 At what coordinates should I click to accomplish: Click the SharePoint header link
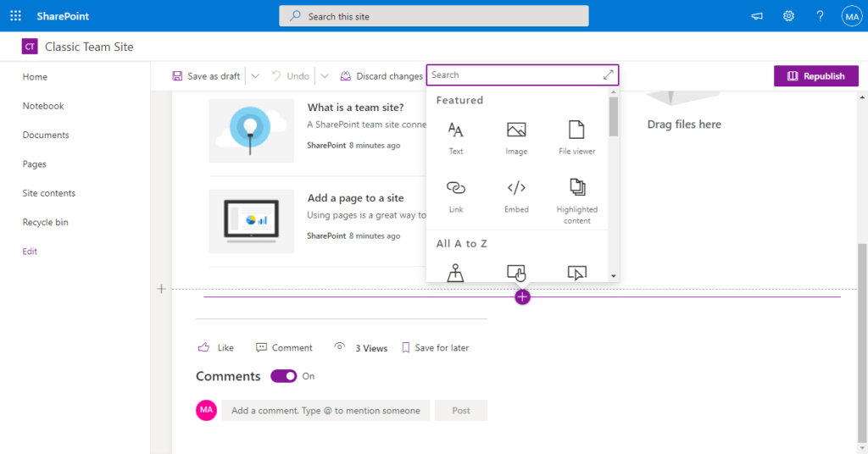tap(63, 16)
